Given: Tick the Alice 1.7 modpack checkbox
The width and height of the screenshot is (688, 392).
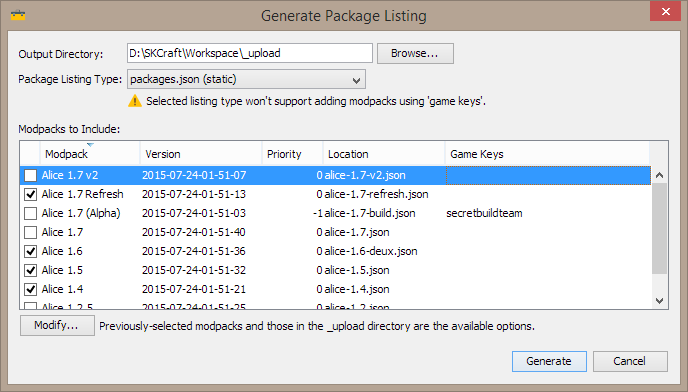Looking at the screenshot, I should [30, 232].
